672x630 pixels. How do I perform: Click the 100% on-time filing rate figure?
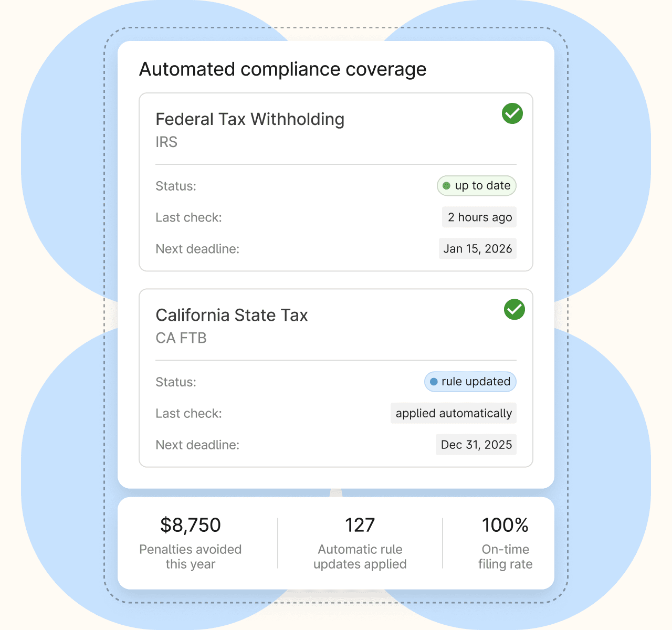[505, 525]
